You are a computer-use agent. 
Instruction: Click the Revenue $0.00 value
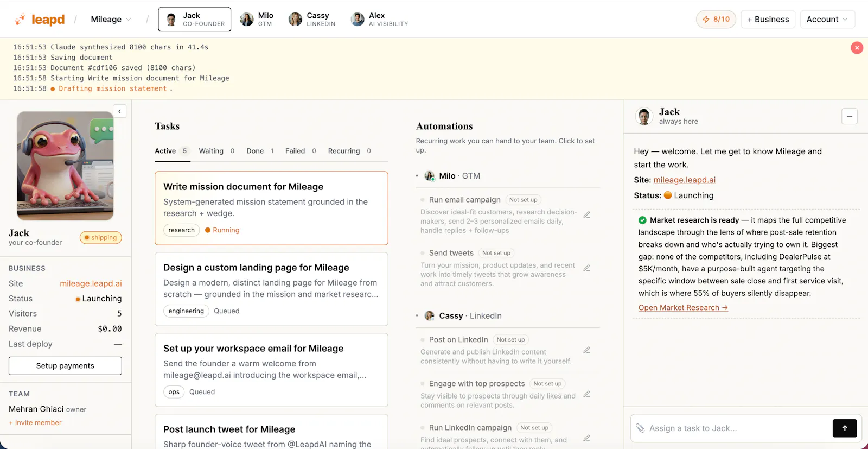(x=110, y=329)
